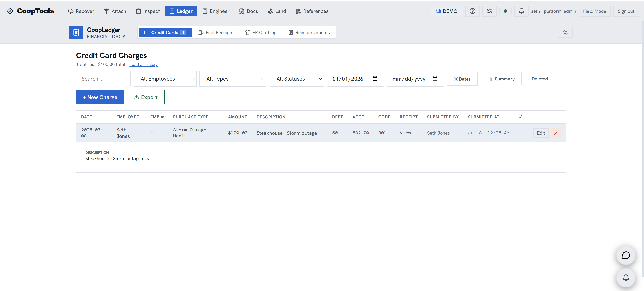The height and width of the screenshot is (291, 644).
Task: View the receipt for Seth Jones charge
Action: [405, 133]
